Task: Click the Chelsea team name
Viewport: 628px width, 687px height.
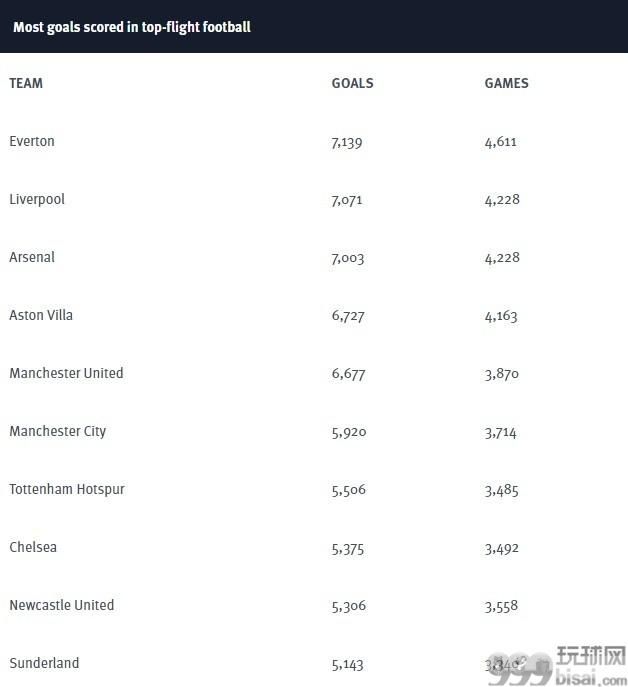Action: (x=33, y=547)
